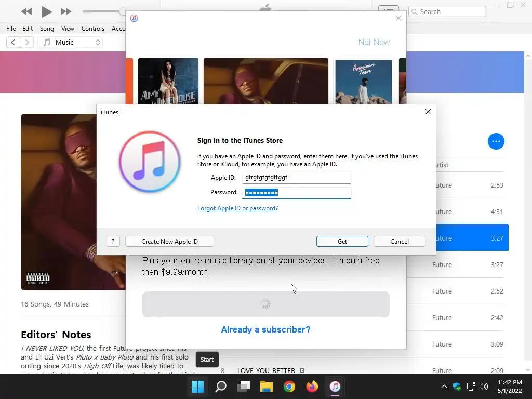Click the 16 Songs, 49 Minutes text

pos(55,304)
